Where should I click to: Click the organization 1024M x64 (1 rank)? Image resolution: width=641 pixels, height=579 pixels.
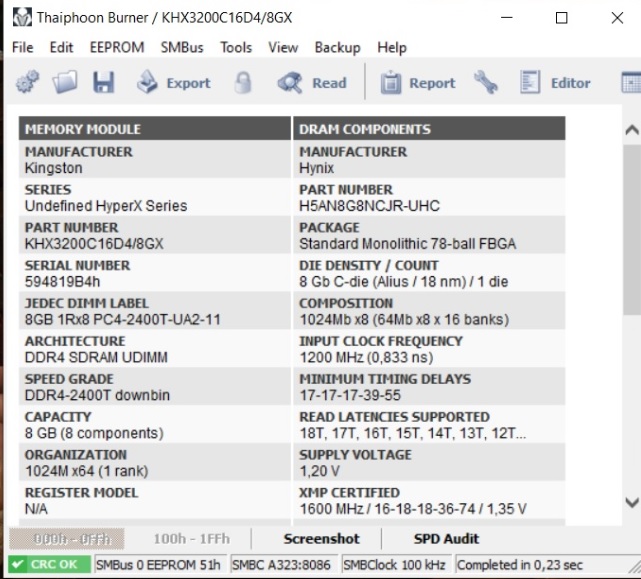click(86, 471)
